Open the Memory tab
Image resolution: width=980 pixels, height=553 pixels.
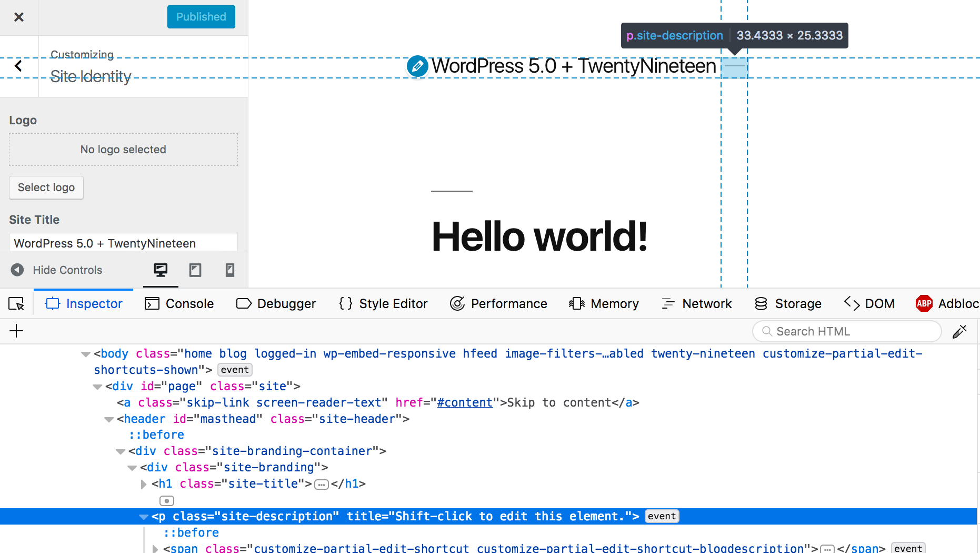(x=604, y=304)
